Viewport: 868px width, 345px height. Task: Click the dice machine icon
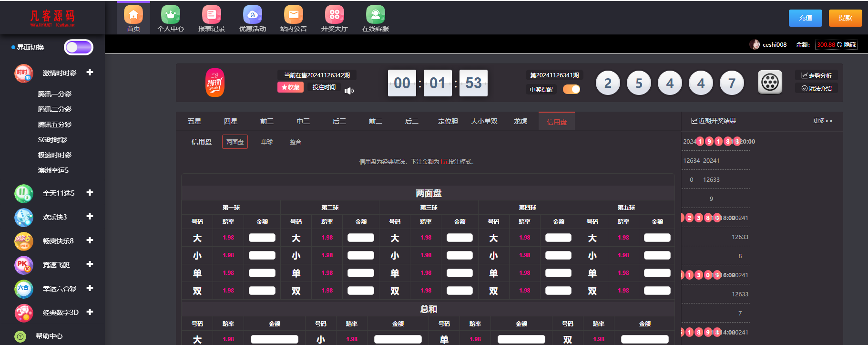(x=770, y=82)
